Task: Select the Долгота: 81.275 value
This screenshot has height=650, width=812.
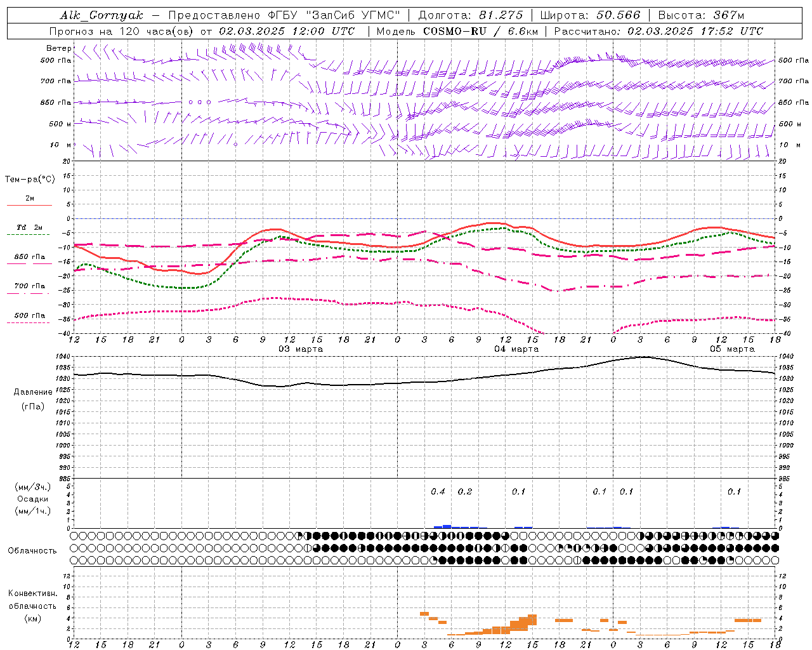Action: pos(471,15)
